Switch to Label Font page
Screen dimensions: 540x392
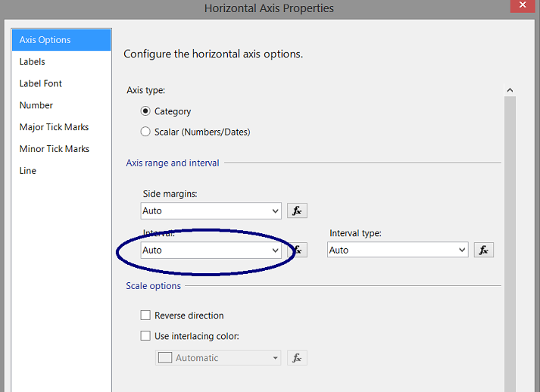pyautogui.click(x=41, y=83)
